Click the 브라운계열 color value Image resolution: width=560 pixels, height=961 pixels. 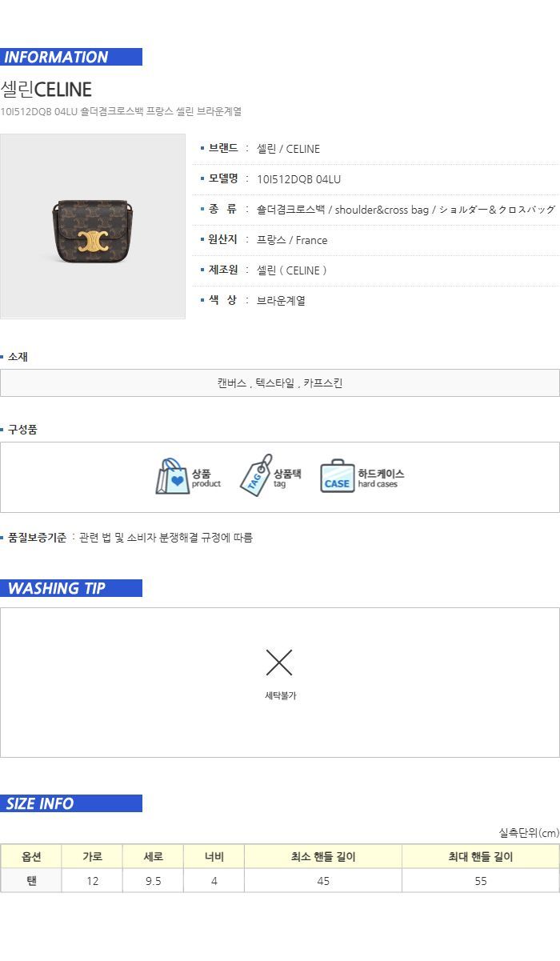point(281,301)
